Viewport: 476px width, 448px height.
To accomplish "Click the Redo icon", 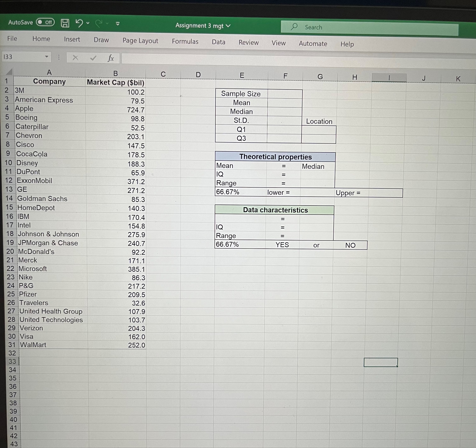I will (x=99, y=23).
